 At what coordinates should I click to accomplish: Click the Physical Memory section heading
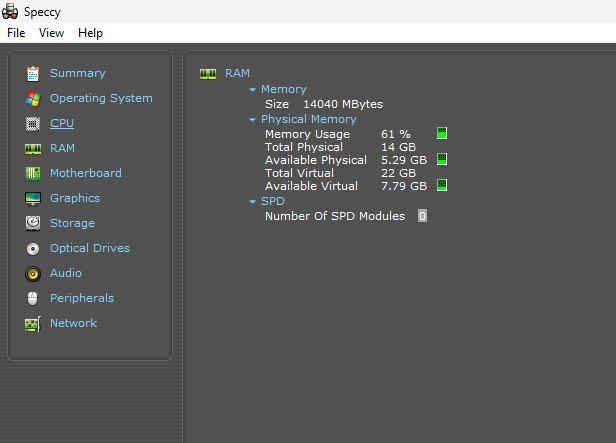tap(309, 119)
